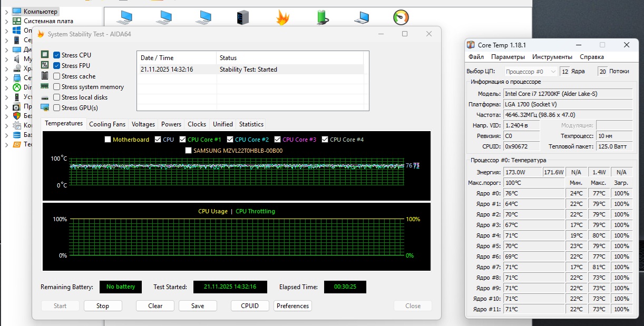The height and width of the screenshot is (326, 644).
Task: Click the monitor icon beside Stress GPU(s)
Action: coord(45,108)
